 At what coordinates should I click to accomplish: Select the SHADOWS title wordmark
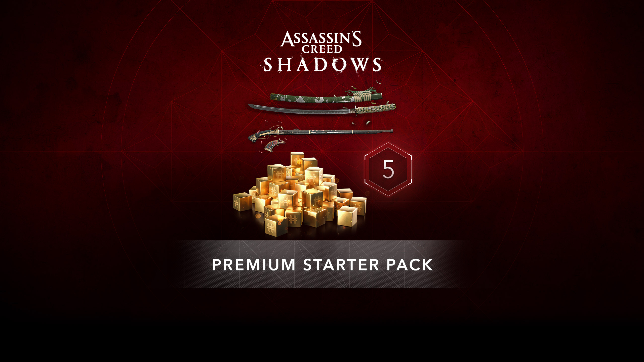coord(322,65)
